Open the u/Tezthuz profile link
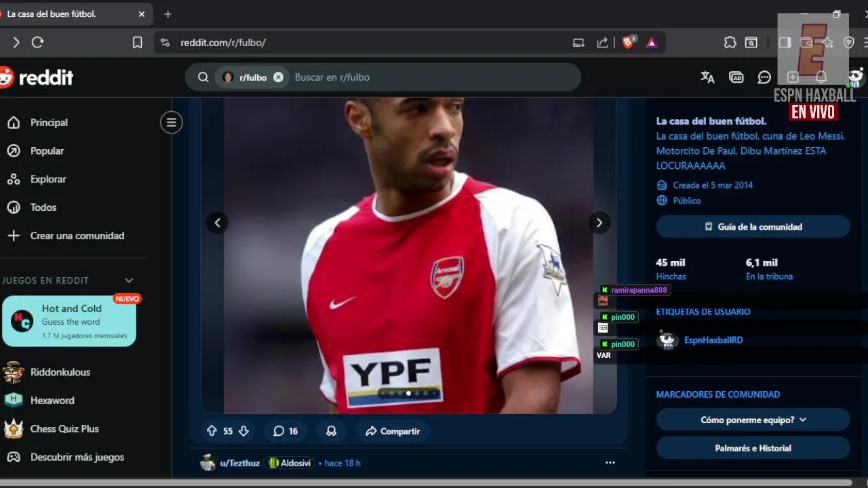The height and width of the screenshot is (488, 868). tap(239, 463)
